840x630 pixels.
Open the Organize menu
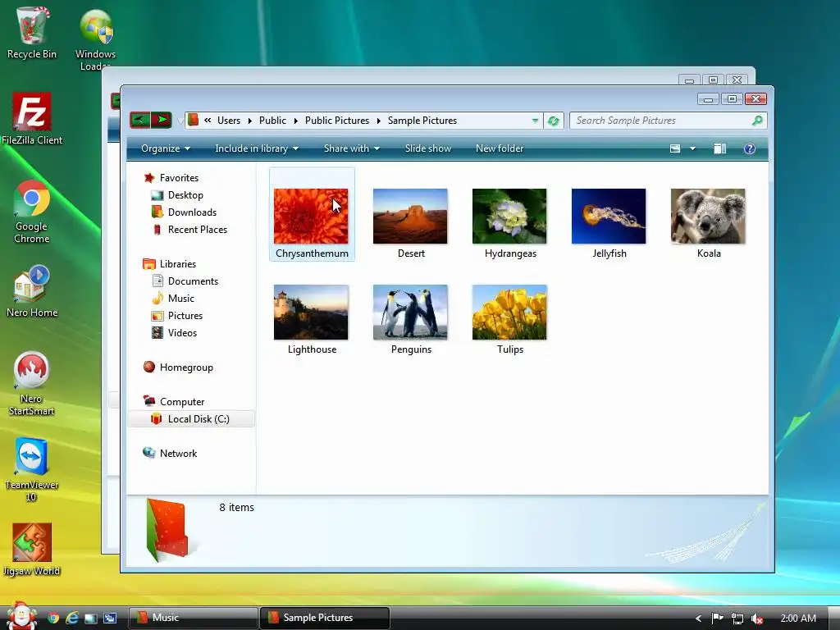point(166,148)
